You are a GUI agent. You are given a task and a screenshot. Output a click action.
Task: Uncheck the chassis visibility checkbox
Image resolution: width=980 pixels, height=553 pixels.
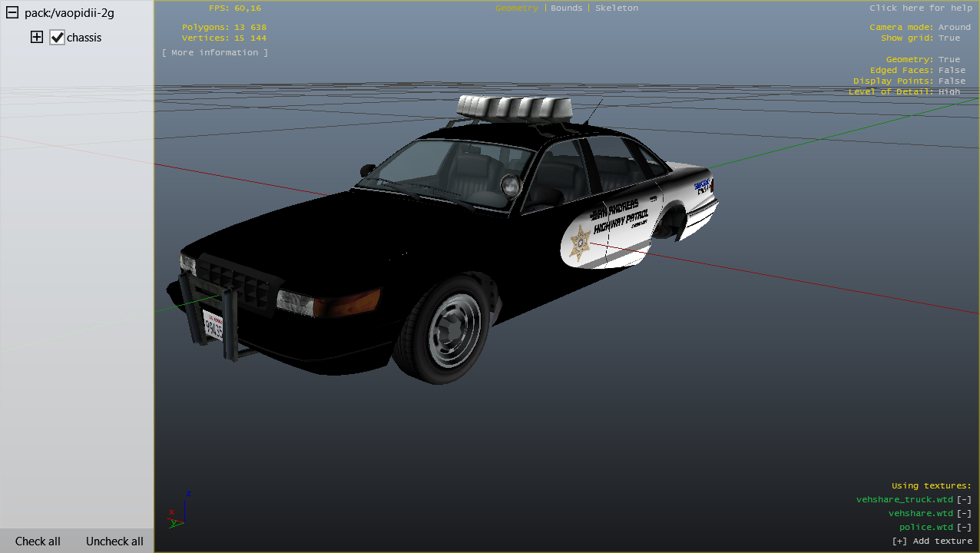click(x=57, y=37)
